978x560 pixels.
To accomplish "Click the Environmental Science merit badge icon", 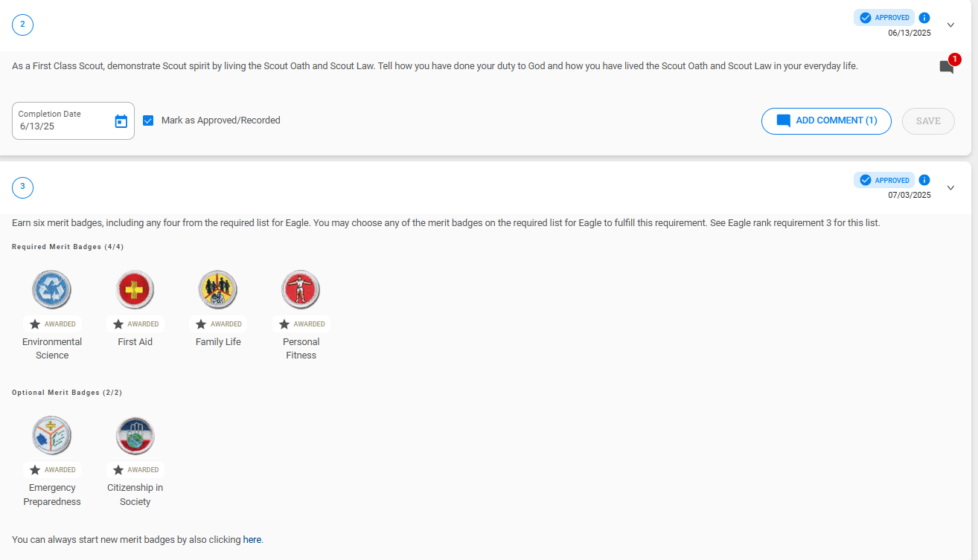I will [x=52, y=289].
